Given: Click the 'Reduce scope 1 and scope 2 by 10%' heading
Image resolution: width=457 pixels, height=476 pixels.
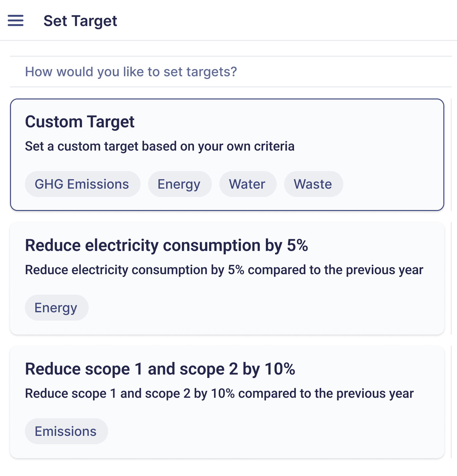Looking at the screenshot, I should 160,369.
